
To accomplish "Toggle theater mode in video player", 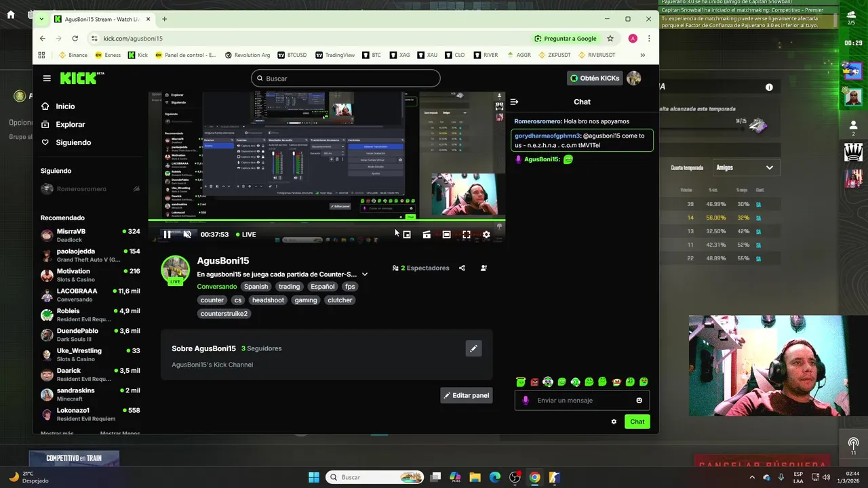I will coord(446,235).
